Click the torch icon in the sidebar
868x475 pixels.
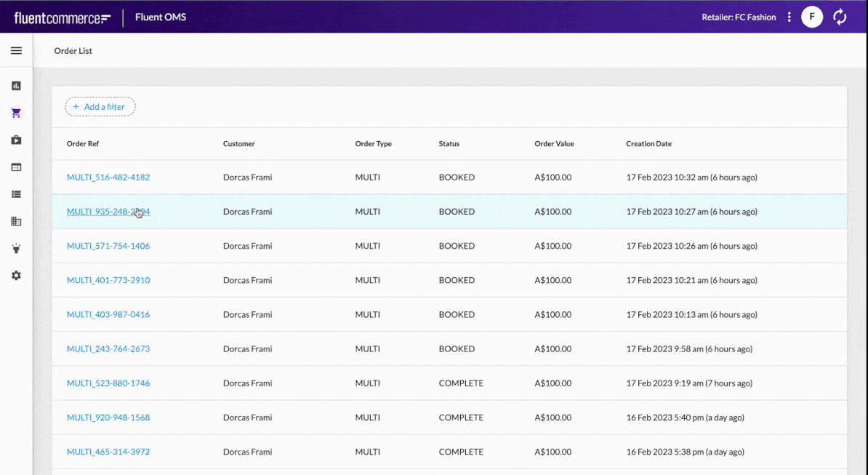[x=16, y=248]
